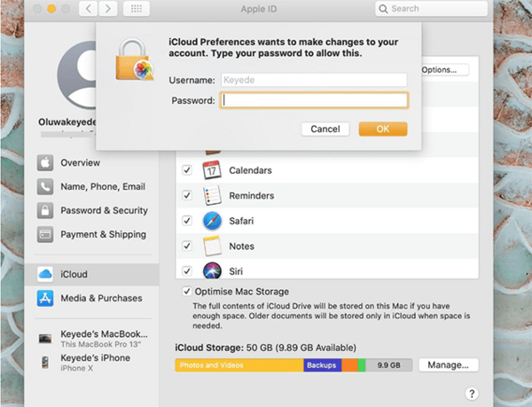
Task: Click the Notes app icon
Action: (212, 246)
